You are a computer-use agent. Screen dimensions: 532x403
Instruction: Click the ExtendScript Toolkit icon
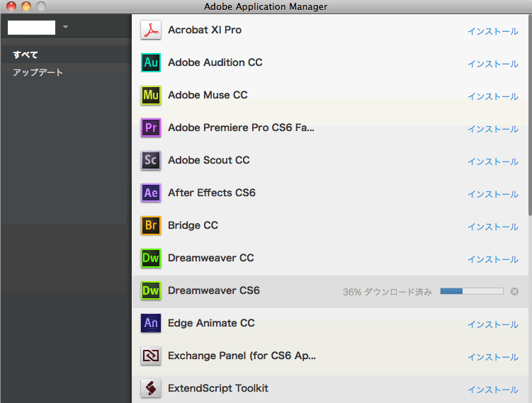(151, 388)
